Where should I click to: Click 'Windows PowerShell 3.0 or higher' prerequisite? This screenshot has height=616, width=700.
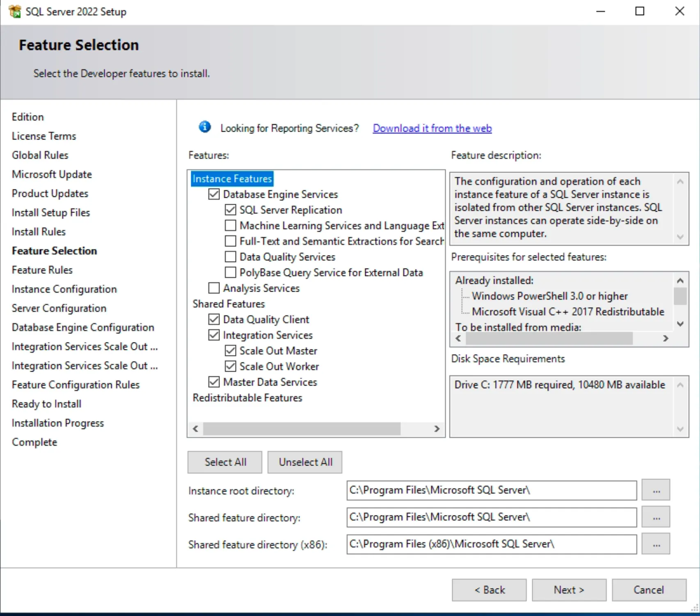pyautogui.click(x=550, y=296)
